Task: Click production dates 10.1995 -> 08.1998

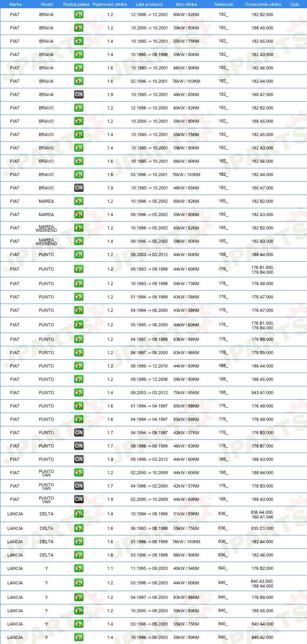Action: [149, 55]
